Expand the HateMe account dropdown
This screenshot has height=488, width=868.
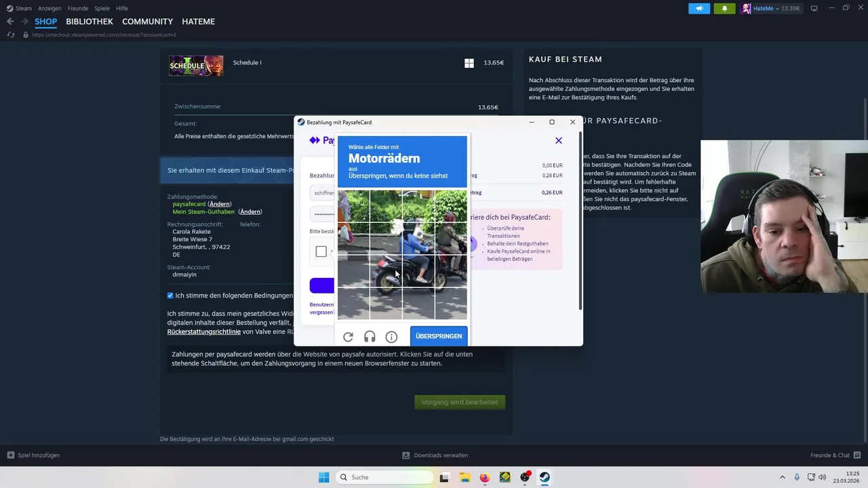pyautogui.click(x=776, y=8)
